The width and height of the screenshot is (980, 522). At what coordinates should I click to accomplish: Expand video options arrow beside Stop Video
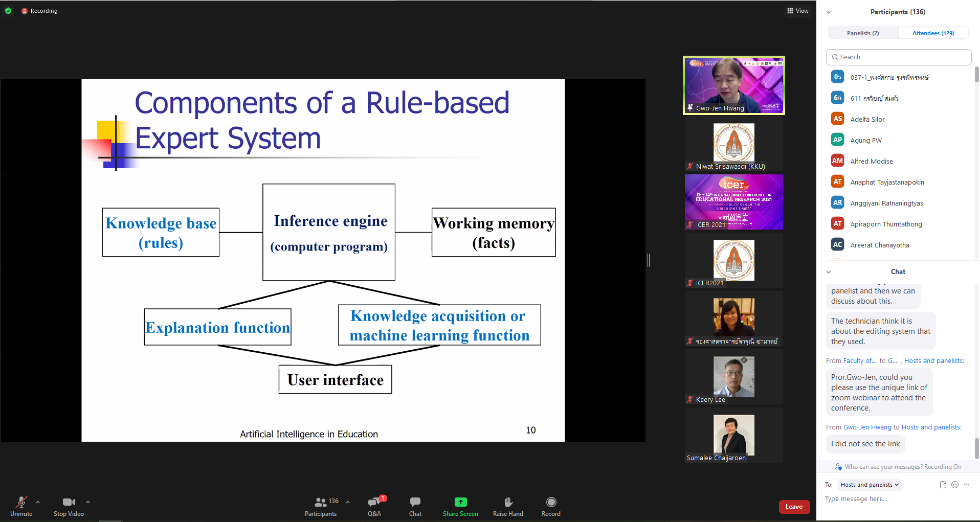[88, 502]
